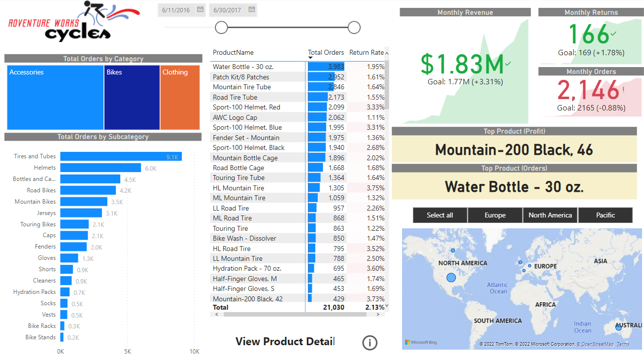Click the scroll-down arrow of the product table
The width and height of the screenshot is (644, 359).
click(x=386, y=306)
